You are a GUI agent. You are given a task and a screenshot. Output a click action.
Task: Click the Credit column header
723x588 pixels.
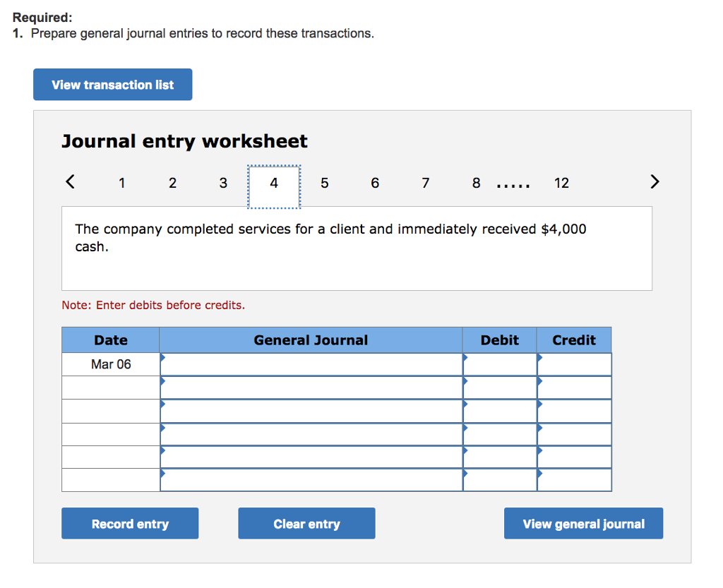(574, 340)
